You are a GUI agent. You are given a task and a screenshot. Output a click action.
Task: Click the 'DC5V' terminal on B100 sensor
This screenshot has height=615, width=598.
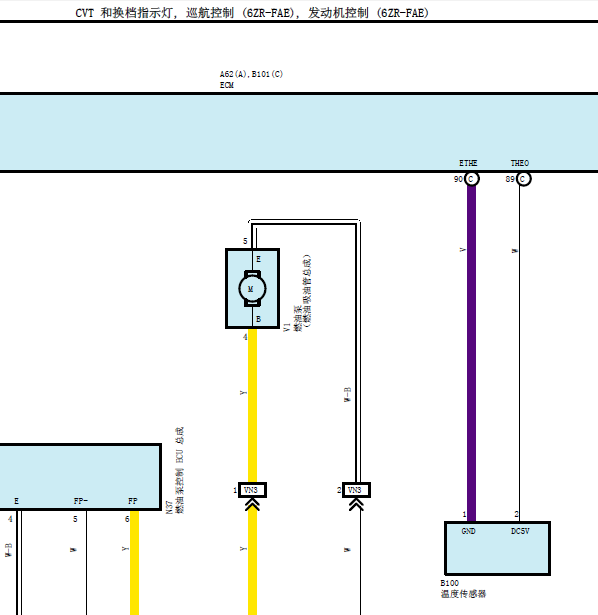pos(520,531)
